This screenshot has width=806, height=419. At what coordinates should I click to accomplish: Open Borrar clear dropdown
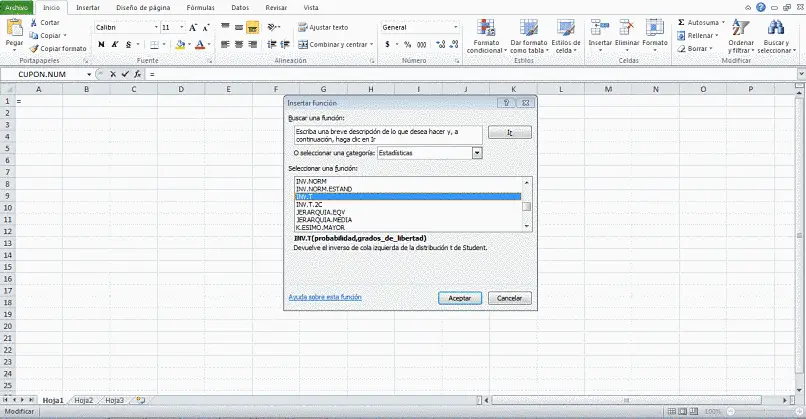click(x=695, y=48)
